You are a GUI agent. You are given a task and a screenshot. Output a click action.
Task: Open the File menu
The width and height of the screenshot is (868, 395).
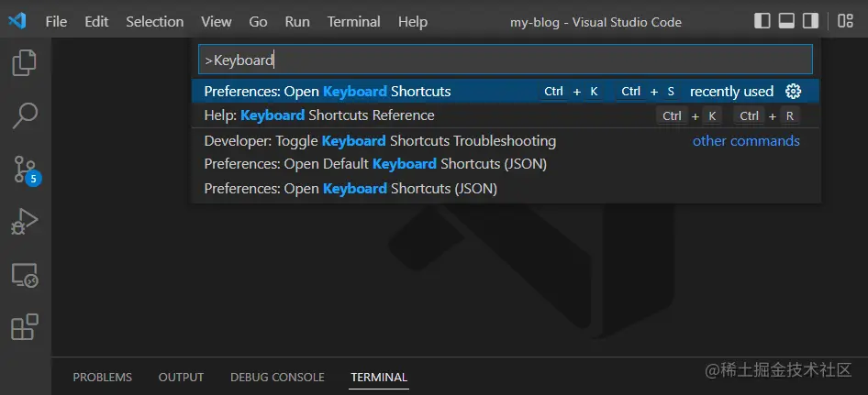click(56, 22)
